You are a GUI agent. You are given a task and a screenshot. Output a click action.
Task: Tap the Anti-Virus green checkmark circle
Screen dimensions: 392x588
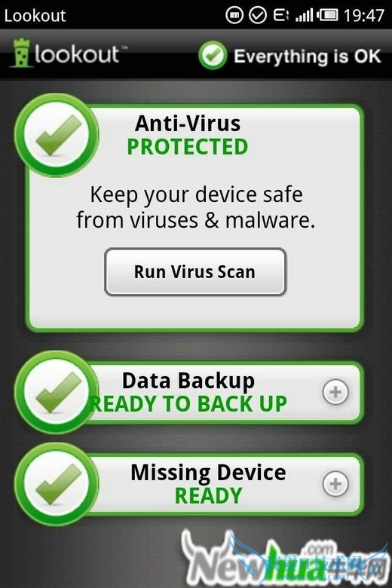tap(57, 135)
